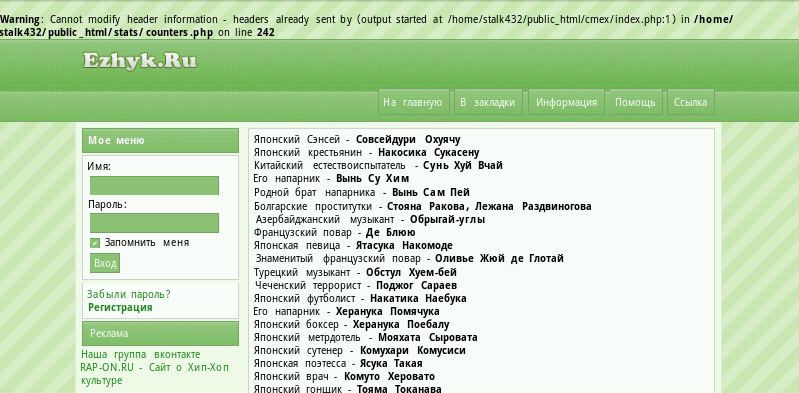Submit login with the Вход button
This screenshot has height=393, width=799.
(x=105, y=264)
